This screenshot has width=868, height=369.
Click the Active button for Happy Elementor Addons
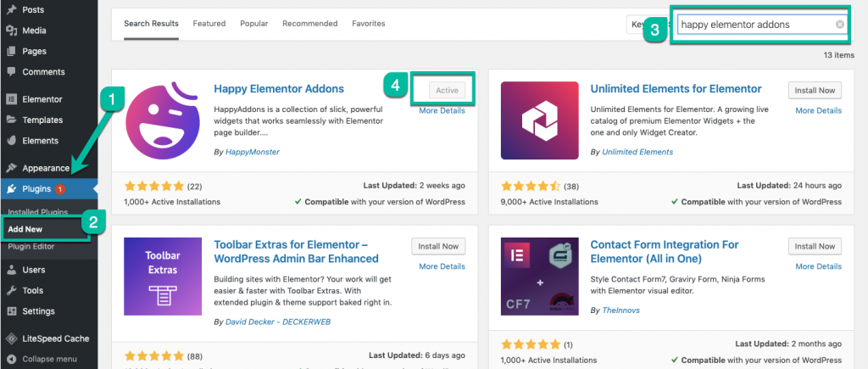pos(448,90)
